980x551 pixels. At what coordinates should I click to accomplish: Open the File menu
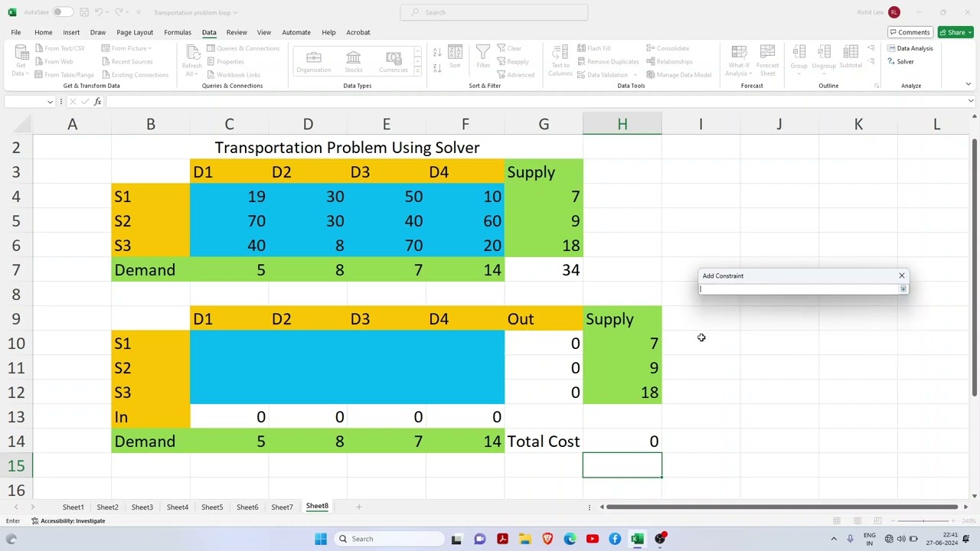15,32
